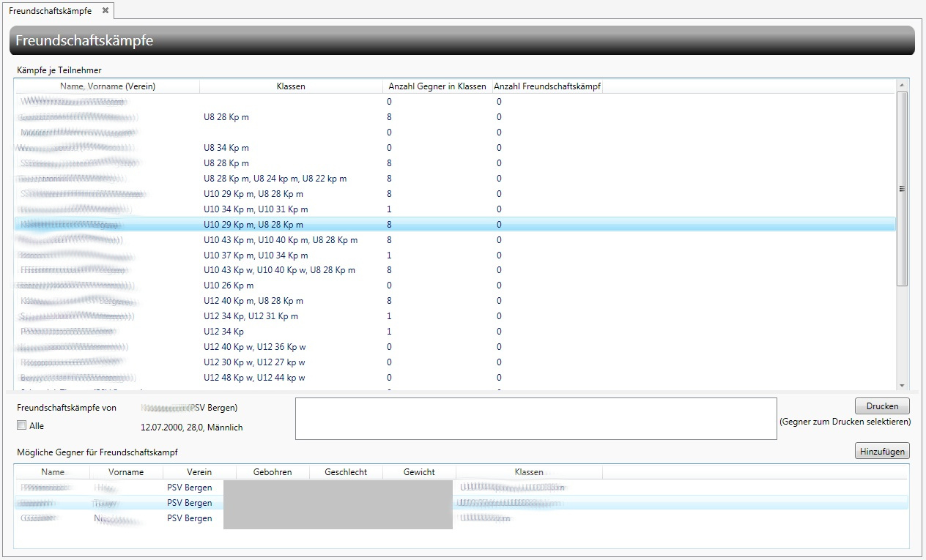Click the empty friendship fights list box
The image size is (926, 560).
pos(536,419)
